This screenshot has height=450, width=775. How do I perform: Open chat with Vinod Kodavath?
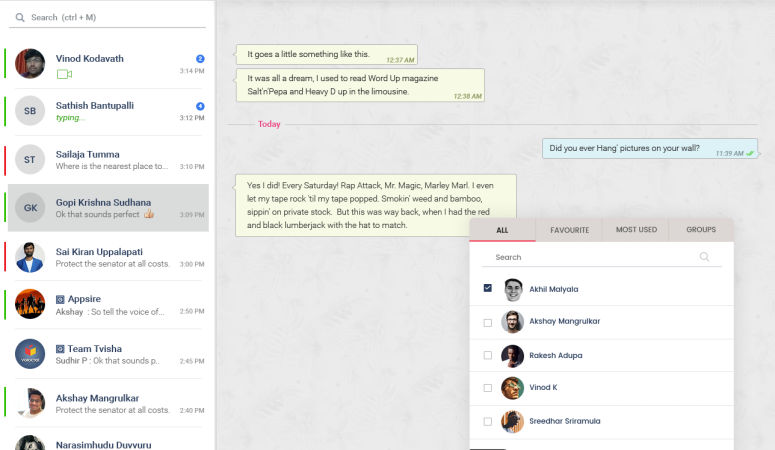(x=108, y=64)
